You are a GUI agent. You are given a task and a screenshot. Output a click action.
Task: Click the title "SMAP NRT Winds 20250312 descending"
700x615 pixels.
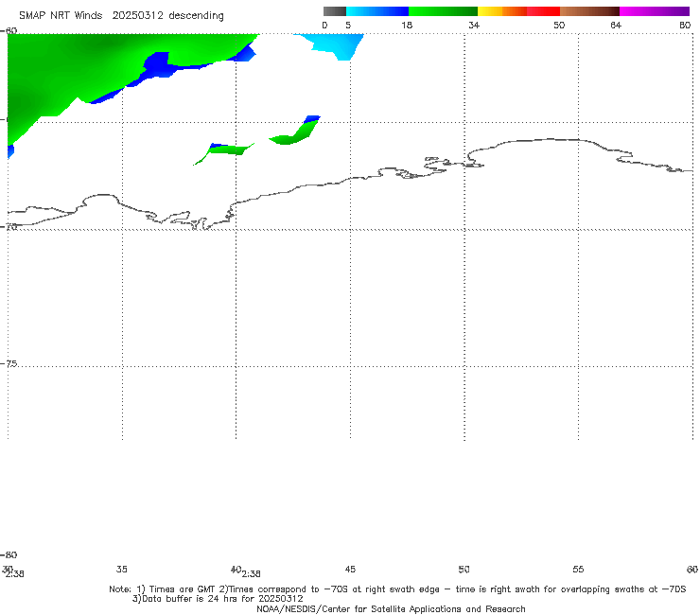click(121, 15)
